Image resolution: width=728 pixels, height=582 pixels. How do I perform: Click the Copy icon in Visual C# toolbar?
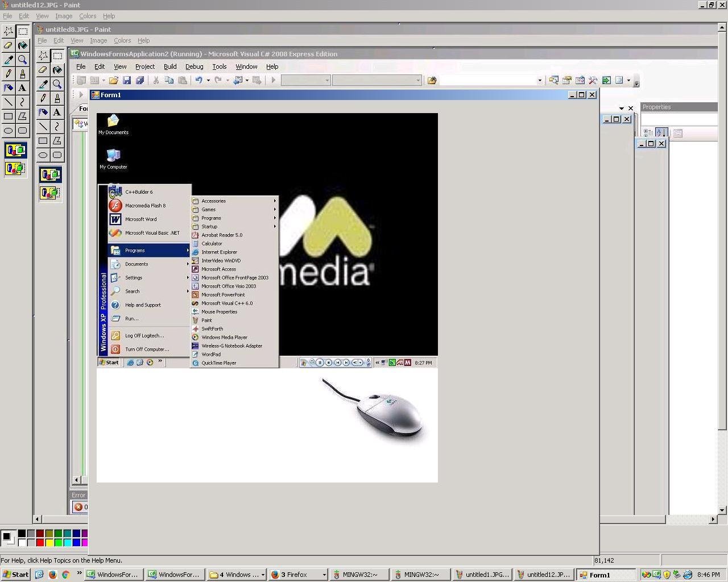click(x=169, y=80)
